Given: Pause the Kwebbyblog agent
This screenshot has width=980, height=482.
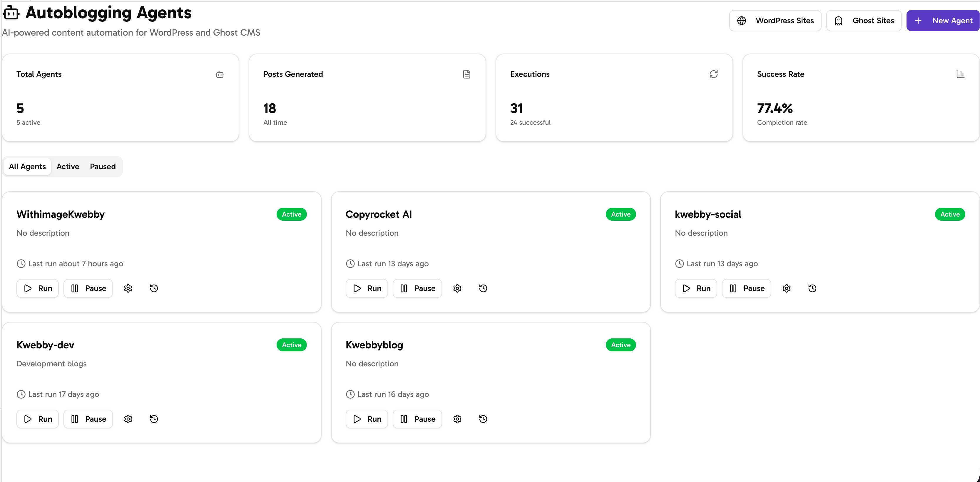Looking at the screenshot, I should [417, 419].
